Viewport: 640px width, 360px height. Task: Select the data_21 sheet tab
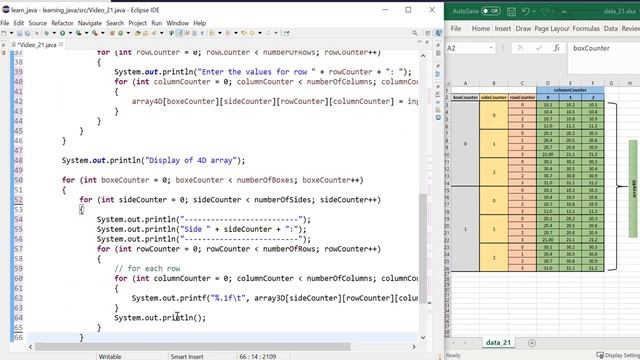click(498, 342)
